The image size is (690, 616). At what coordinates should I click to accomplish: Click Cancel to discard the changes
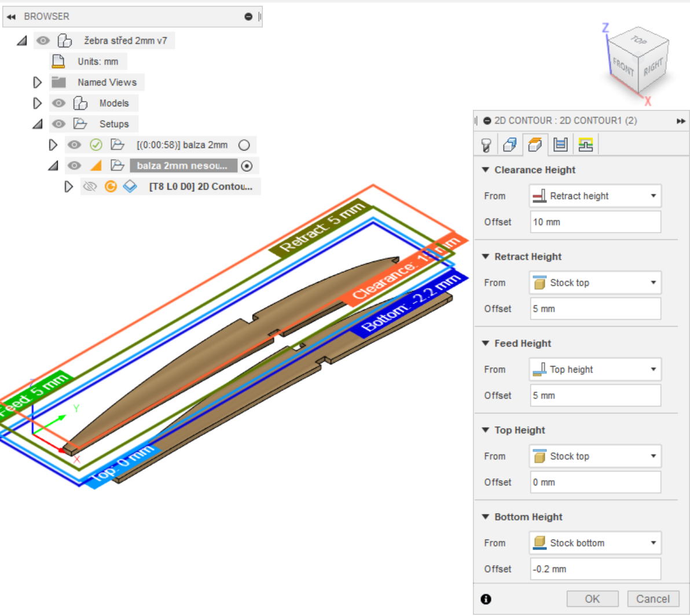click(x=653, y=599)
